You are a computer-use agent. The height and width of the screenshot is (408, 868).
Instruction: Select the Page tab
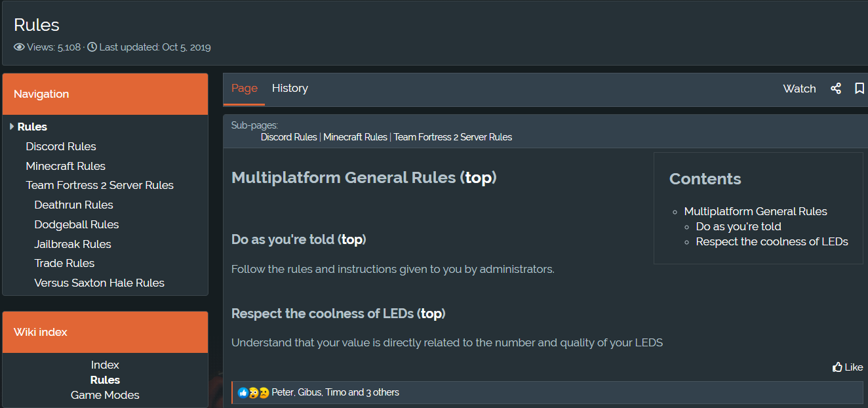click(x=245, y=89)
